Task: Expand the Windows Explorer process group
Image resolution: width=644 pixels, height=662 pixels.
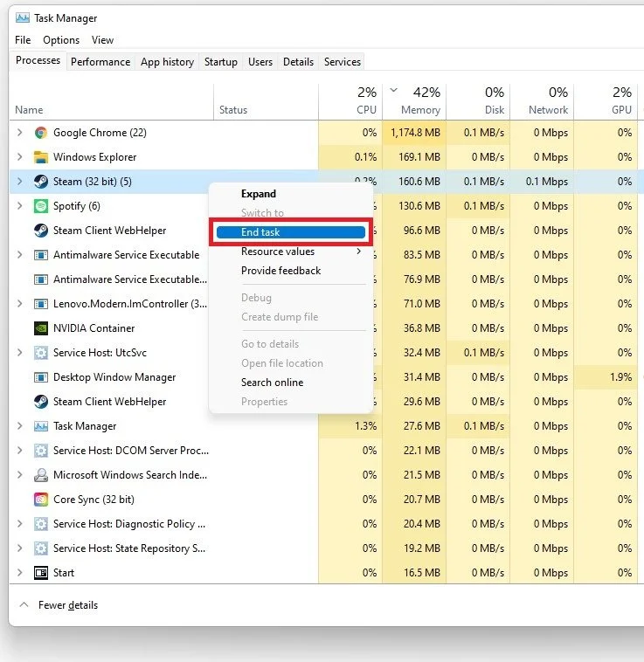Action: tap(19, 157)
